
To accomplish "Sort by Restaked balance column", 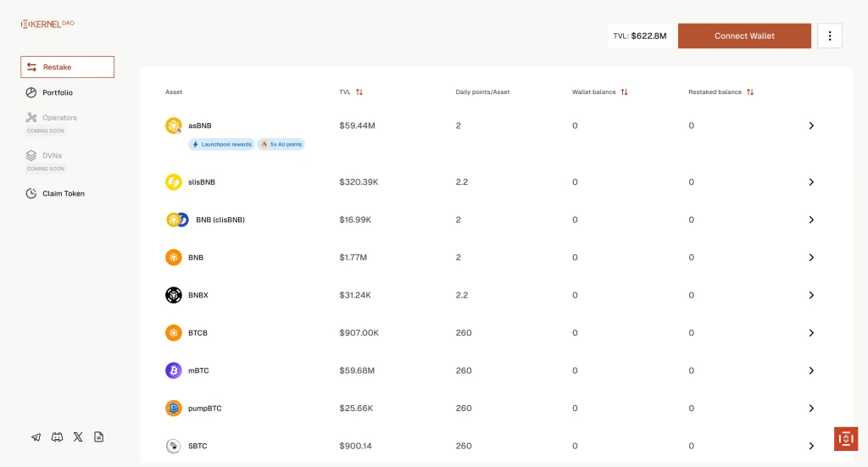I will pos(750,92).
